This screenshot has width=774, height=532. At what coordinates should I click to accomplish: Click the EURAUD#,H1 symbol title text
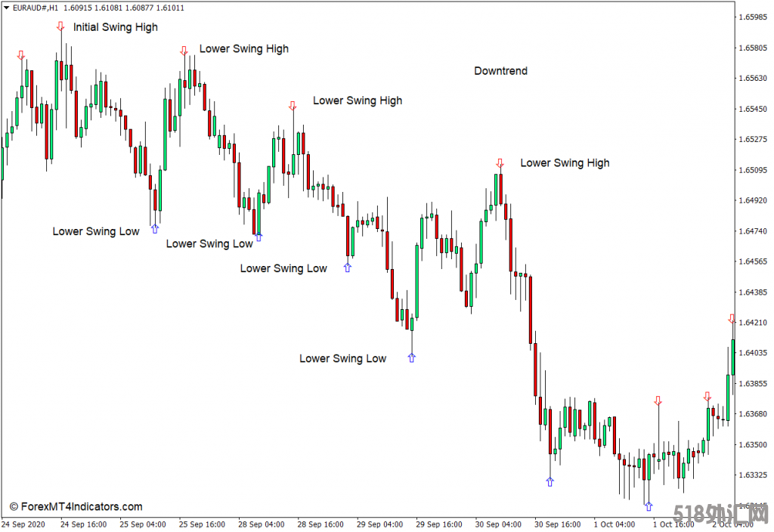click(36, 8)
